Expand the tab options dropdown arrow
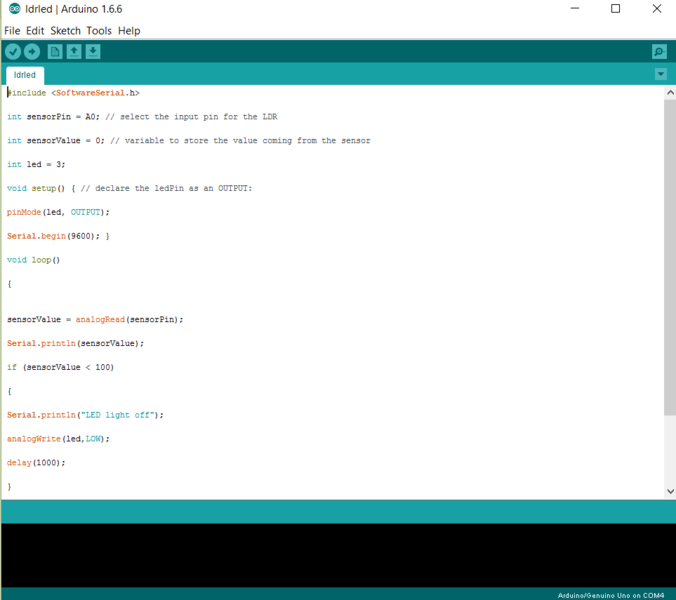 660,75
